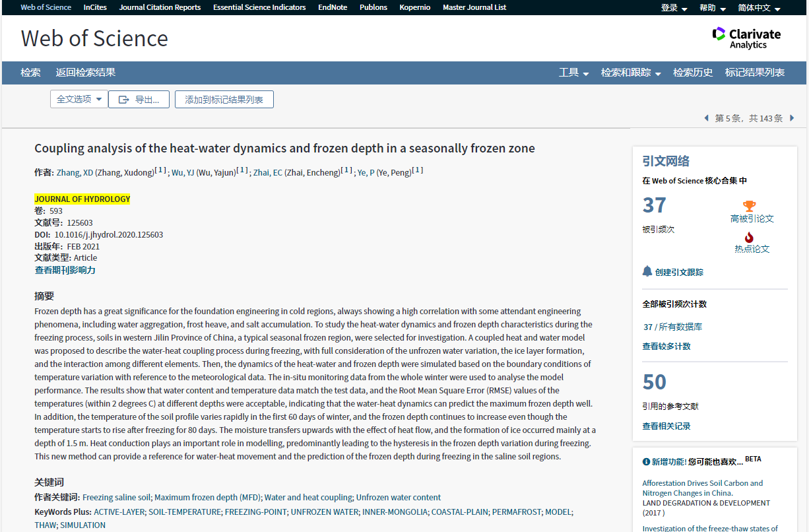Expand the Tools menu dropdown
This screenshot has height=532, width=809.
click(x=573, y=73)
